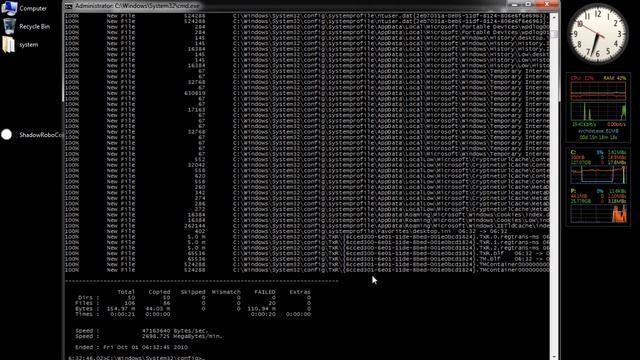
Task: Click the cmd.exe window title bar text
Action: pyautogui.click(x=138, y=6)
